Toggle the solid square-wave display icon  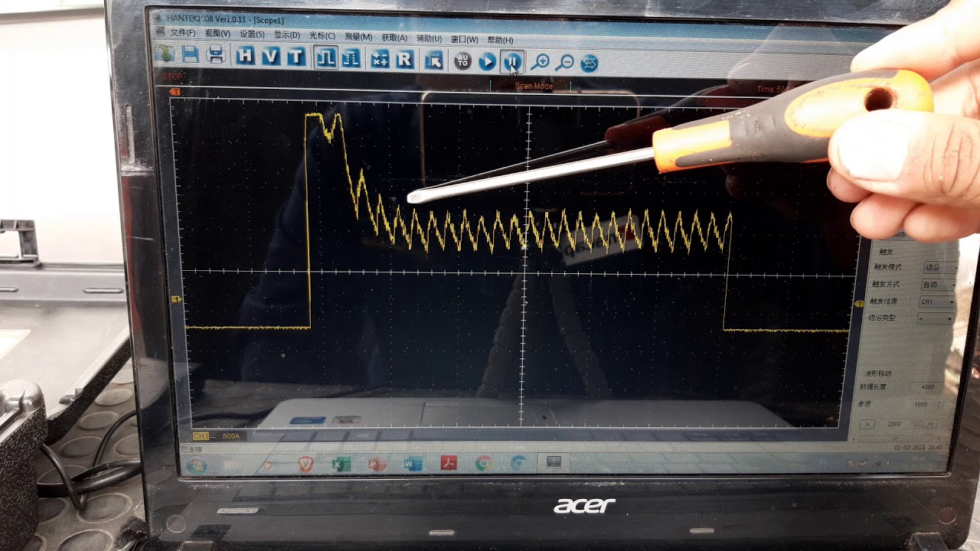[x=326, y=57]
